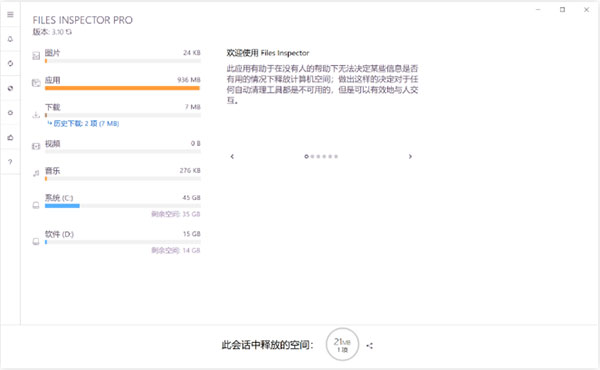Click the 系统 (C:) drive icon
600x370 pixels.
pyautogui.click(x=36, y=205)
